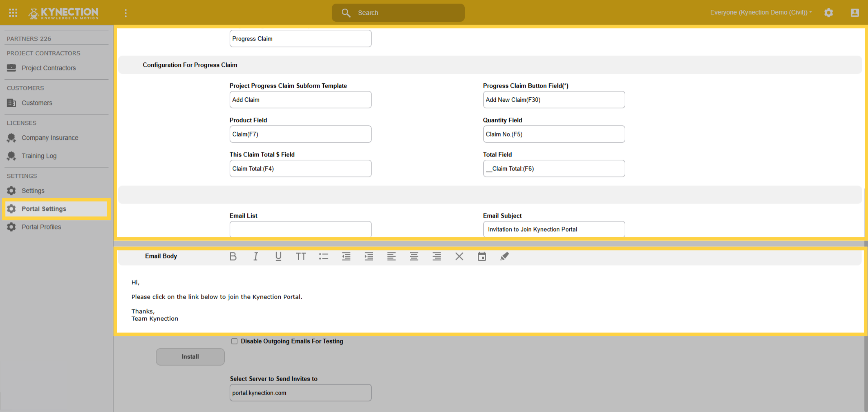Click the text size TT icon
Screen dimensions: 868x412
click(x=301, y=256)
